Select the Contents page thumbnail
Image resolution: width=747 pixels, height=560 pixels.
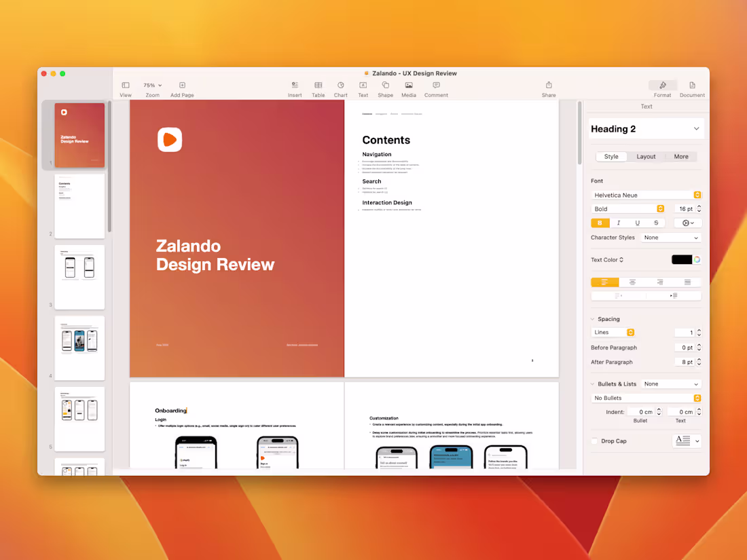click(x=79, y=206)
